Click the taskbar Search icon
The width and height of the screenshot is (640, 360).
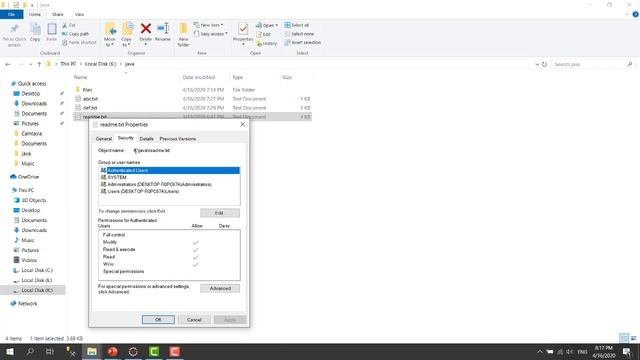point(30,352)
